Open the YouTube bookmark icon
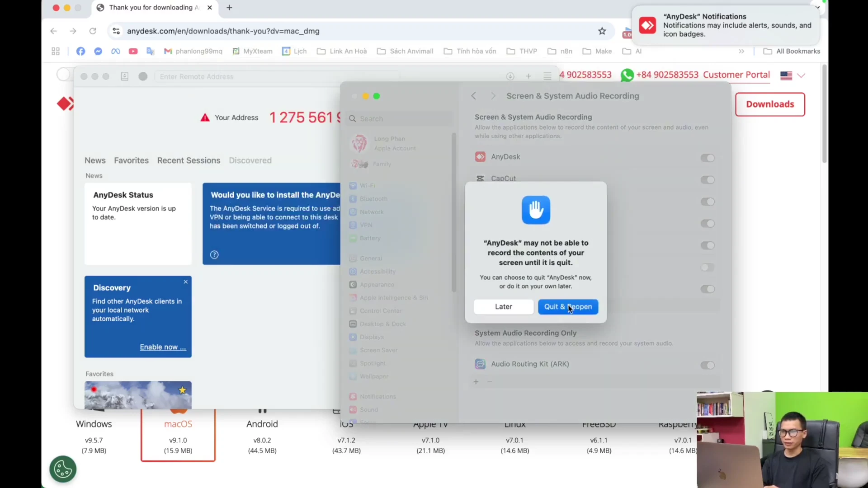The width and height of the screenshot is (868, 488). 133,51
